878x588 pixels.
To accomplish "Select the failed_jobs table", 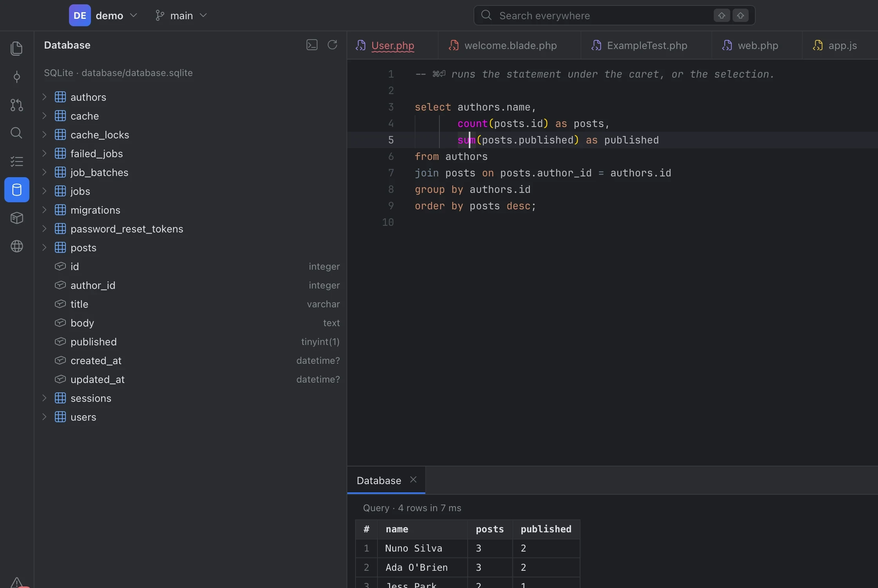I will click(x=191, y=153).
